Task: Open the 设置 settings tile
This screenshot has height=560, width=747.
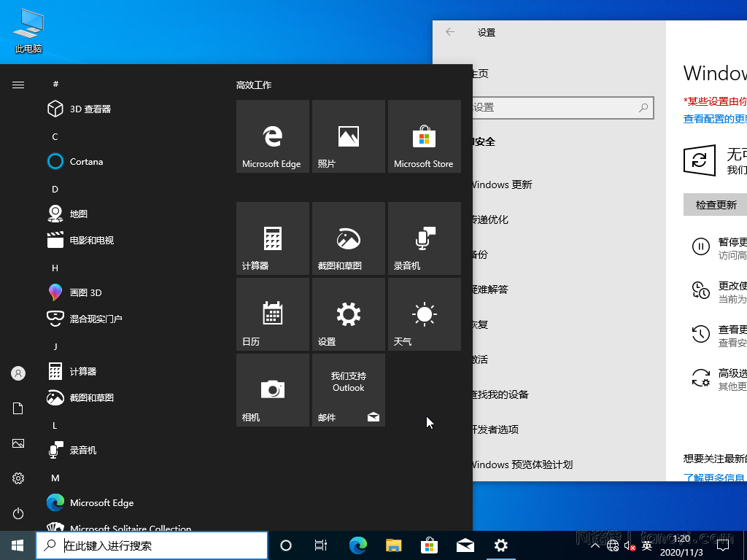Action: [x=348, y=314]
